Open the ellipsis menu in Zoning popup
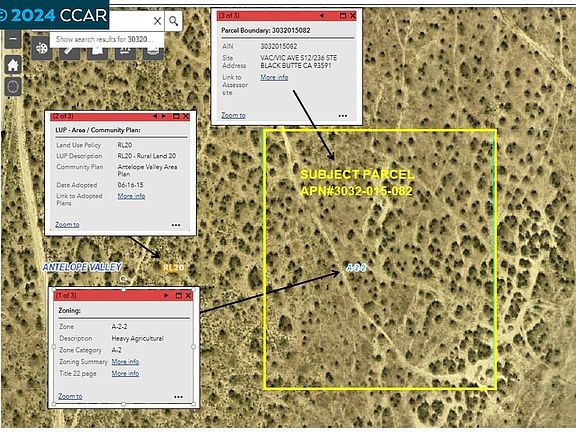576x432 pixels. click(179, 397)
